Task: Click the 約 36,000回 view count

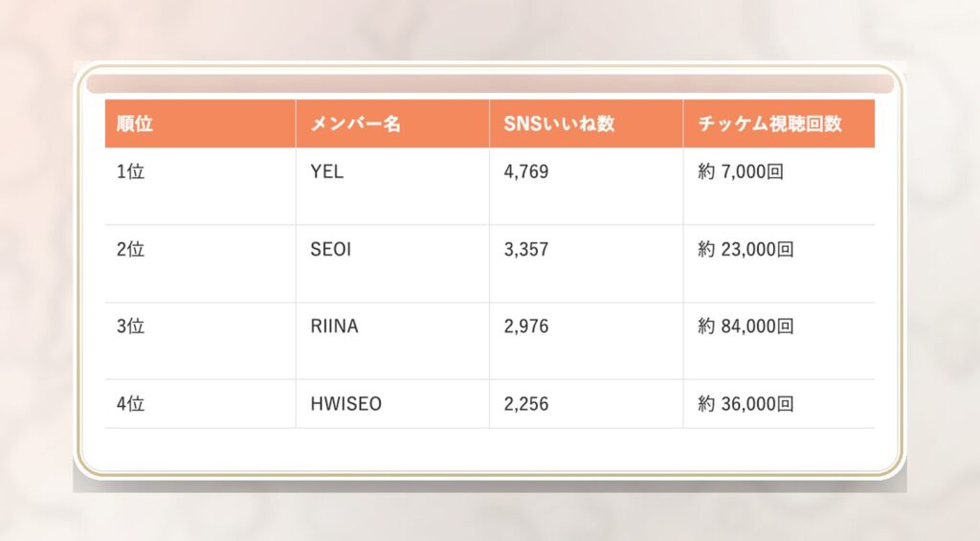Action: pyautogui.click(x=746, y=404)
